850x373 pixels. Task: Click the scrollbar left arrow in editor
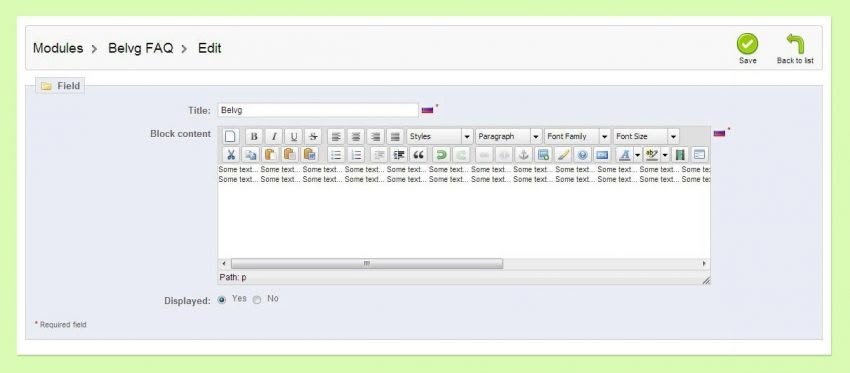[x=224, y=264]
